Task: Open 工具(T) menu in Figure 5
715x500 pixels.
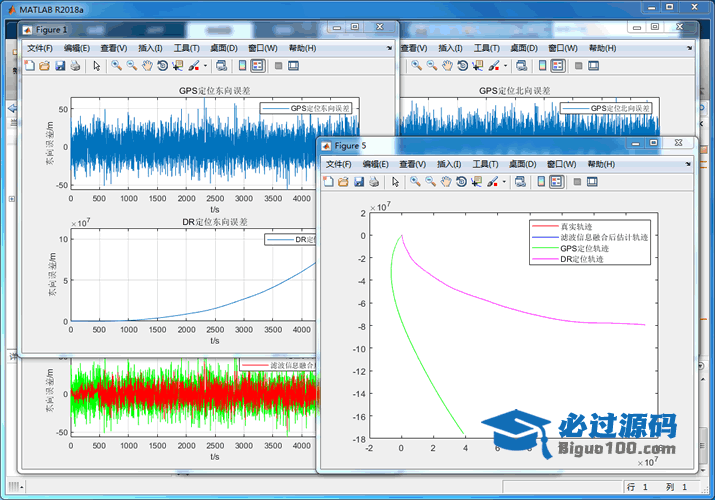Action: click(x=485, y=164)
